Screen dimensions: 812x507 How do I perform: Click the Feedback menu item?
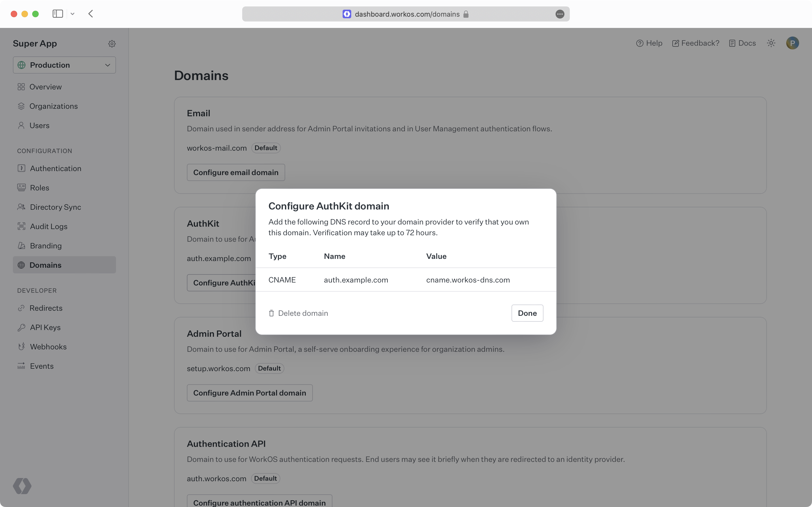point(696,43)
